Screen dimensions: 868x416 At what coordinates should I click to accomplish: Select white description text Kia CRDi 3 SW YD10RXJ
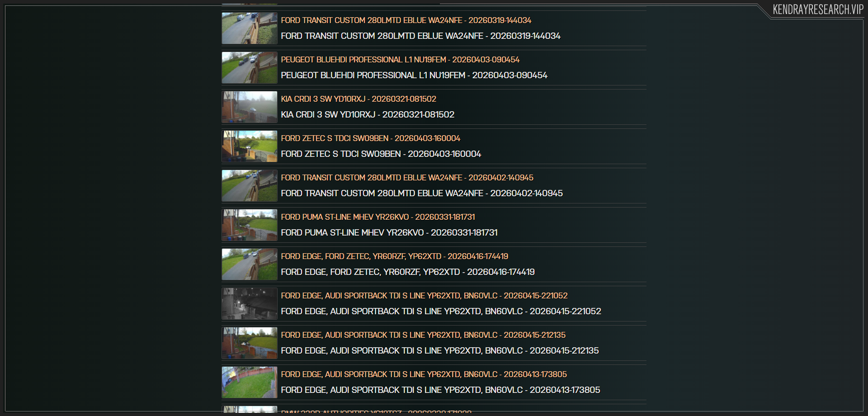(368, 114)
